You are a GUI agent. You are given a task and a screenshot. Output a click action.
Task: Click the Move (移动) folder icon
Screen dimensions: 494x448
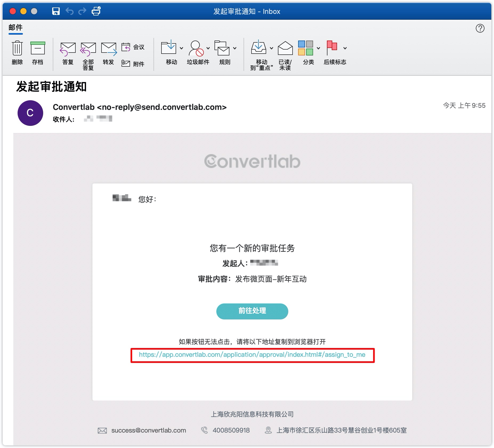pyautogui.click(x=169, y=47)
